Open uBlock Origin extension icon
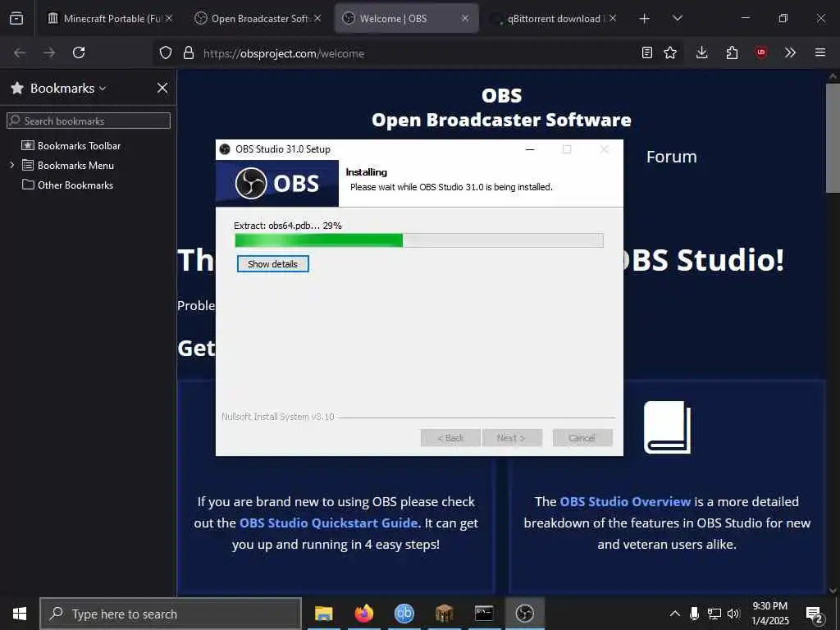 pyautogui.click(x=761, y=52)
